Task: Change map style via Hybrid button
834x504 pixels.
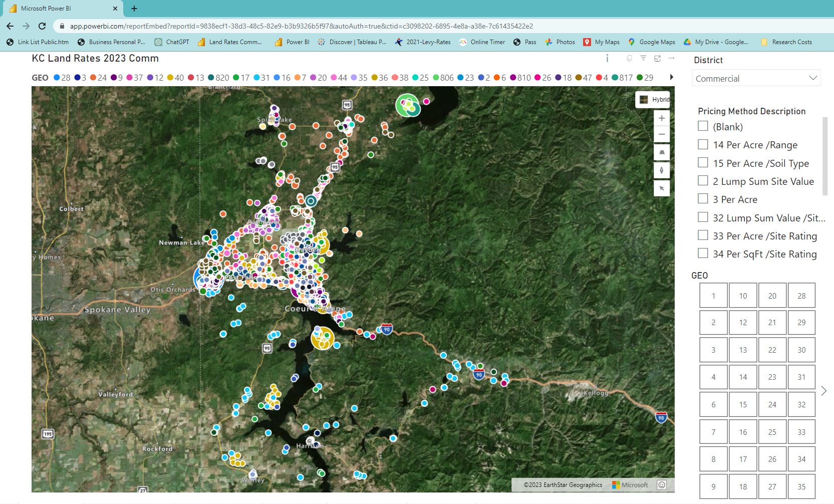Action: pyautogui.click(x=653, y=100)
